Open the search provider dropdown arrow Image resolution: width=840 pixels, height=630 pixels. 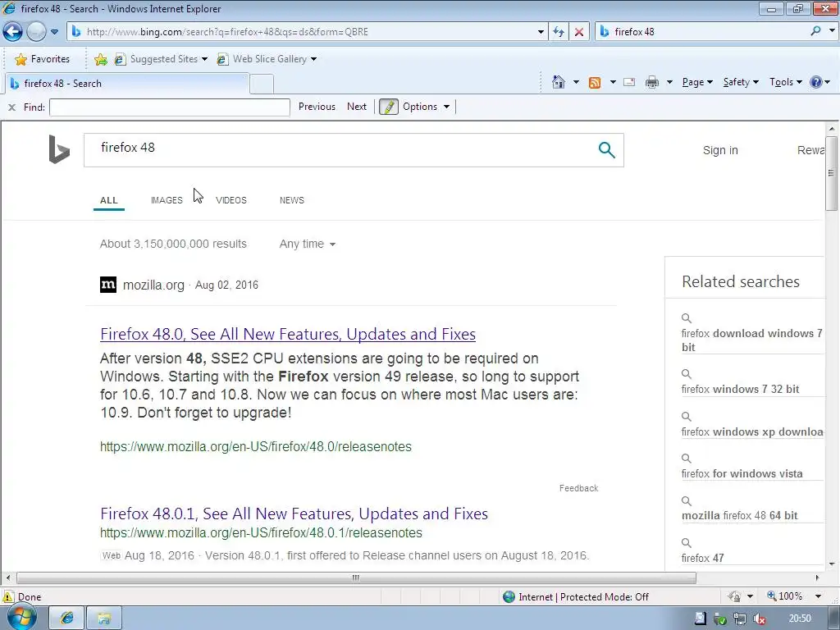(x=832, y=31)
